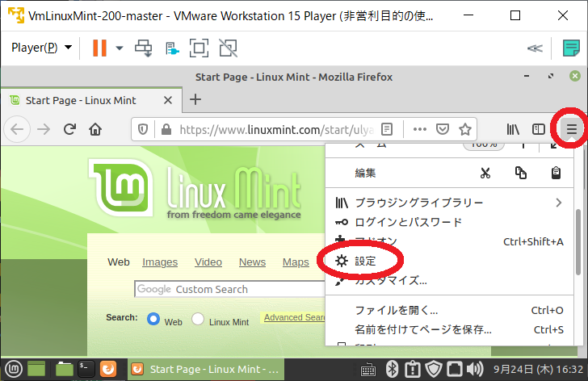Open the file manager folder taskbar icon
588x381 pixels.
tap(64, 370)
